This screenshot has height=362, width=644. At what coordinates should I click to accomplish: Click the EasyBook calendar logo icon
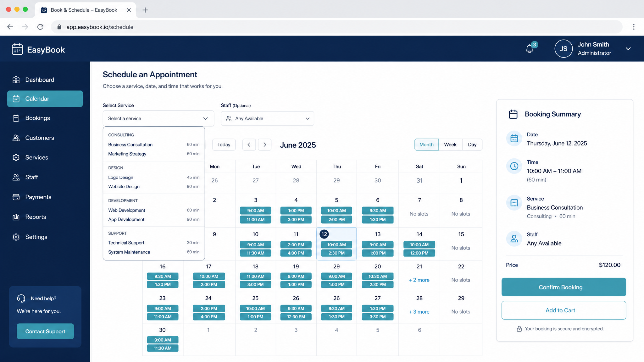(17, 49)
